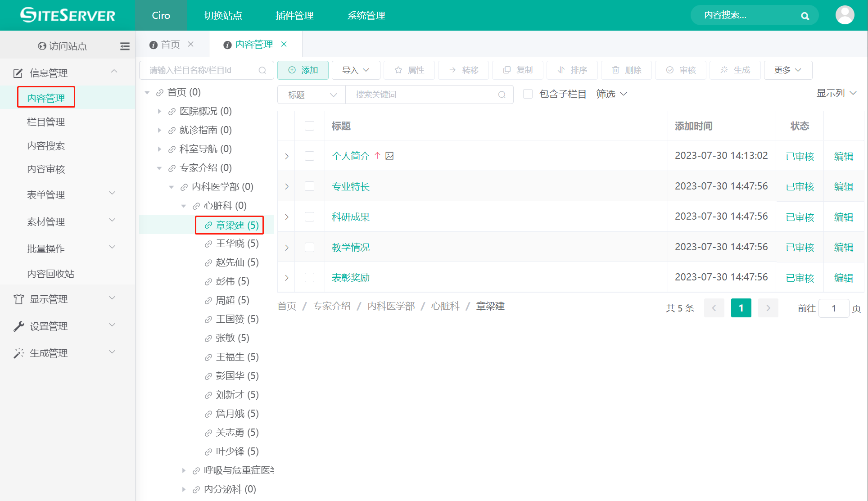This screenshot has width=868, height=501.
Task: Open the 更多 (More) dropdown
Action: (788, 70)
